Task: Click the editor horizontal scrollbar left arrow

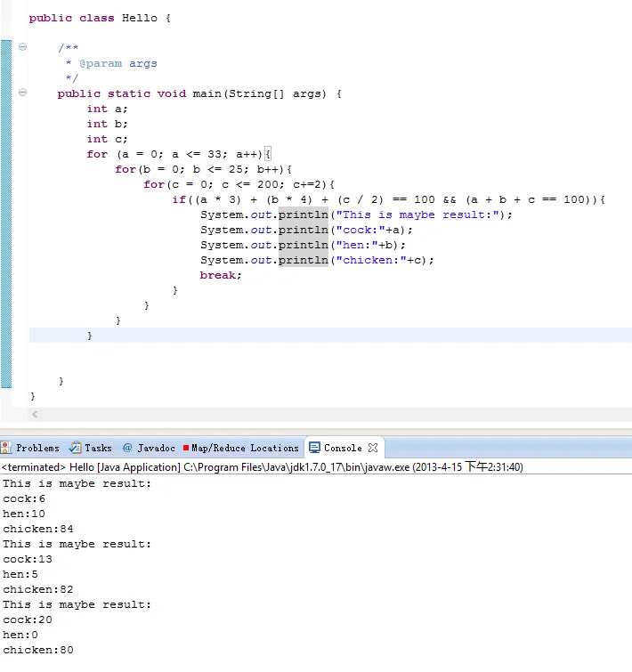Action: click(35, 414)
